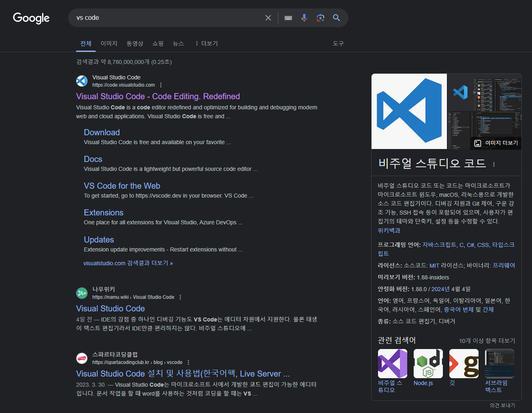Open three-dot menu beside namu.wiki result
Screen dimensions: 532x413
click(x=180, y=297)
